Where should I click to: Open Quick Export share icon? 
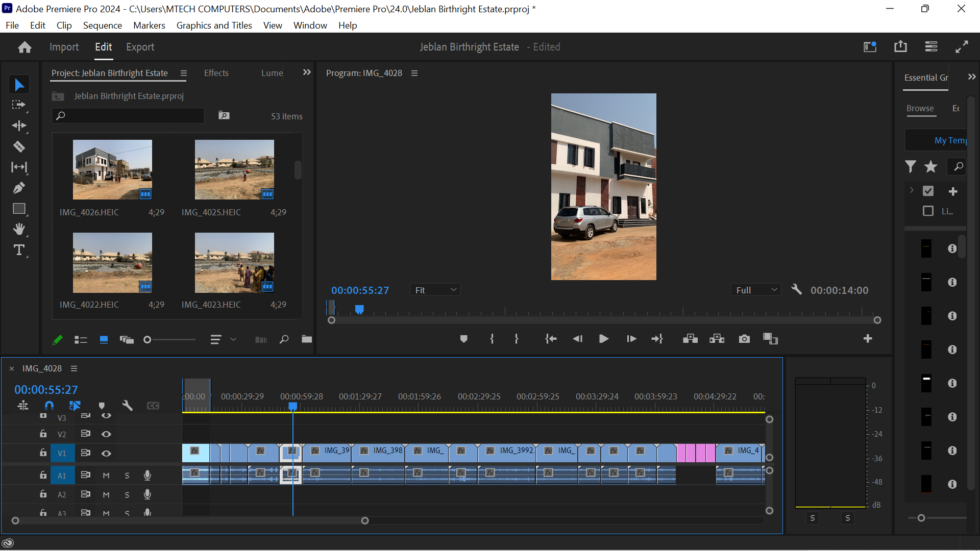(x=900, y=47)
